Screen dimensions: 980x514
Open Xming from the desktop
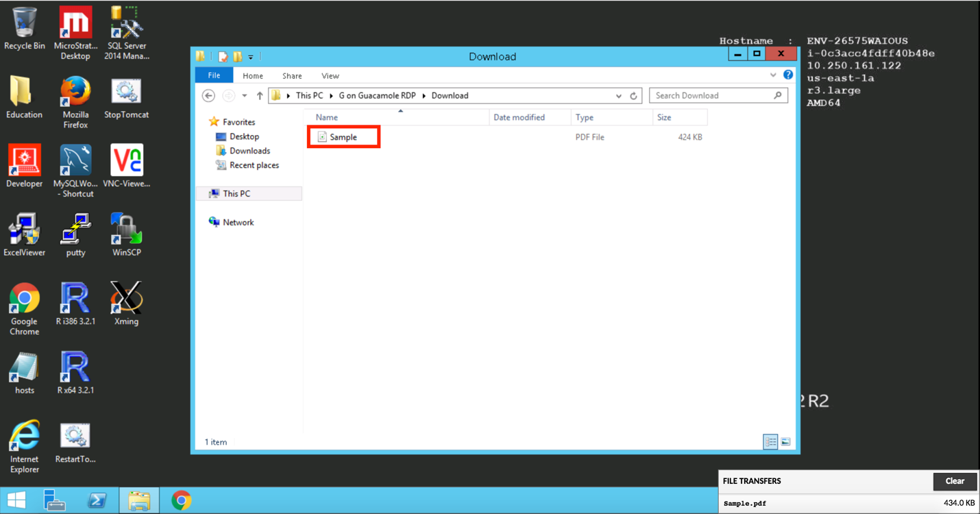click(x=126, y=298)
